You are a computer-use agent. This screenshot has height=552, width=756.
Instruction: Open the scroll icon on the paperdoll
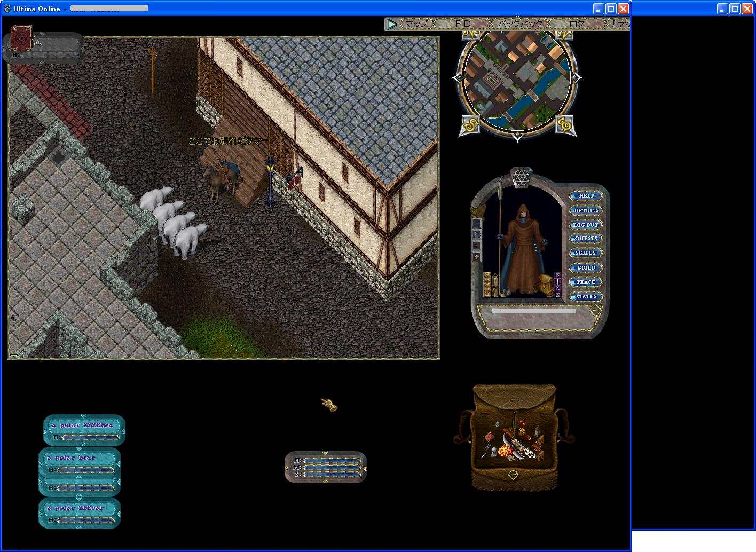(x=495, y=285)
